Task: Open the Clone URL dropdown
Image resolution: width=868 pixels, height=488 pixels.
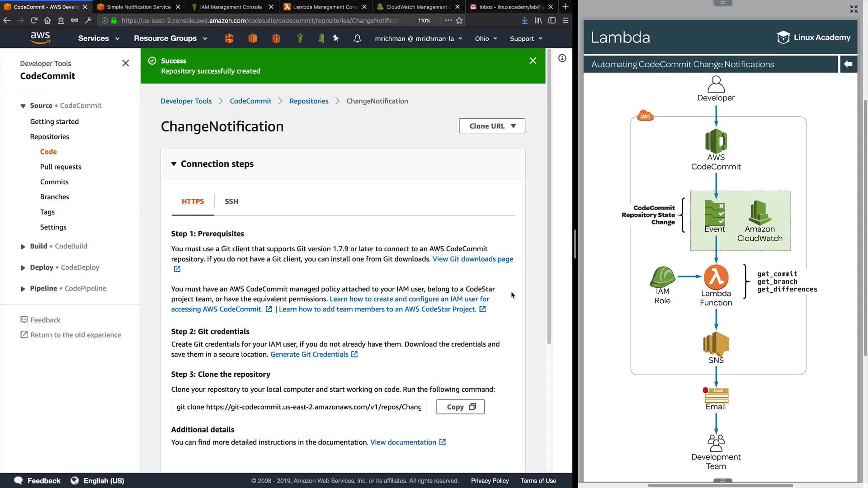Action: pyautogui.click(x=492, y=126)
